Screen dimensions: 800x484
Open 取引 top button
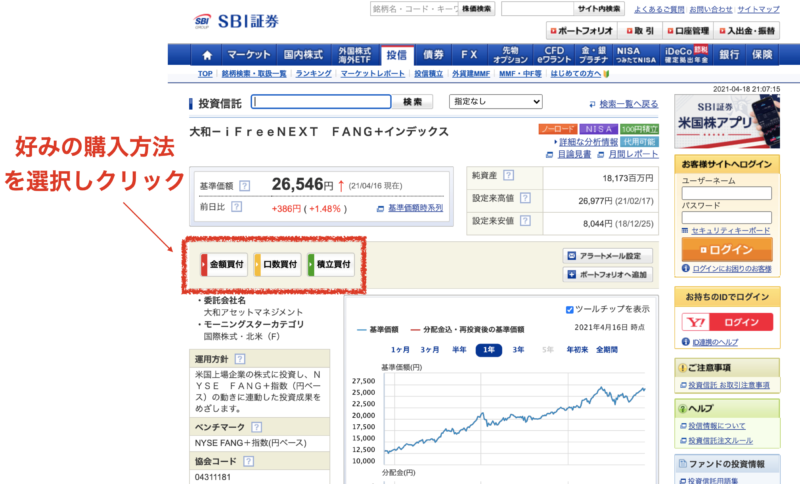pyautogui.click(x=640, y=31)
